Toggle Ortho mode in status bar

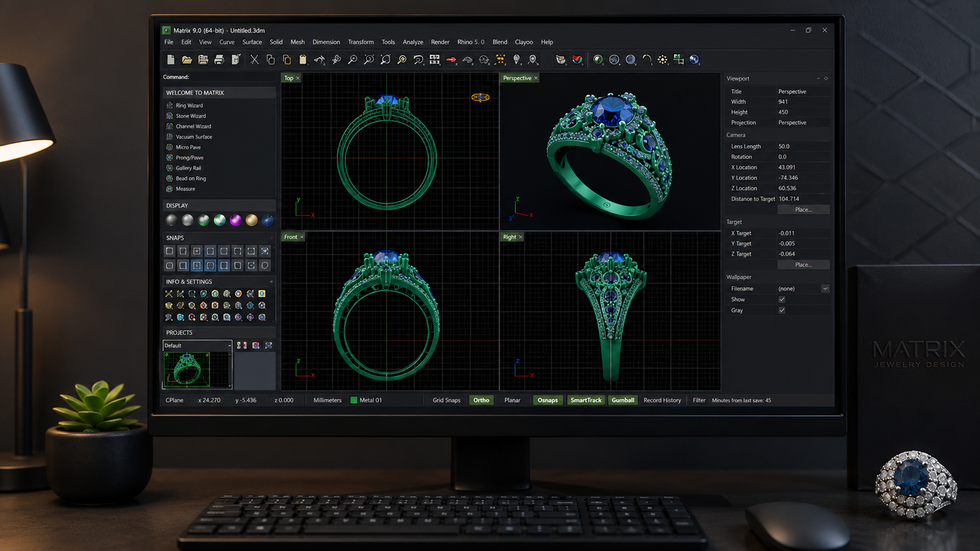481,400
